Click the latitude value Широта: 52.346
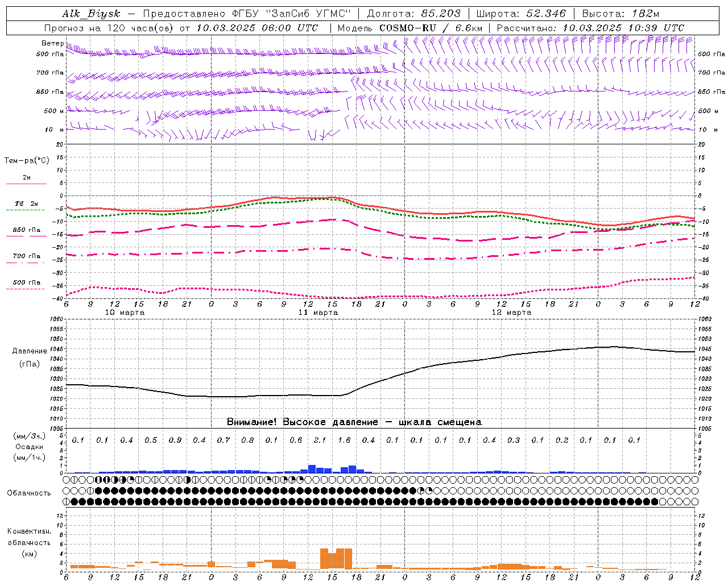This screenshot has height=582, width=728. (521, 14)
